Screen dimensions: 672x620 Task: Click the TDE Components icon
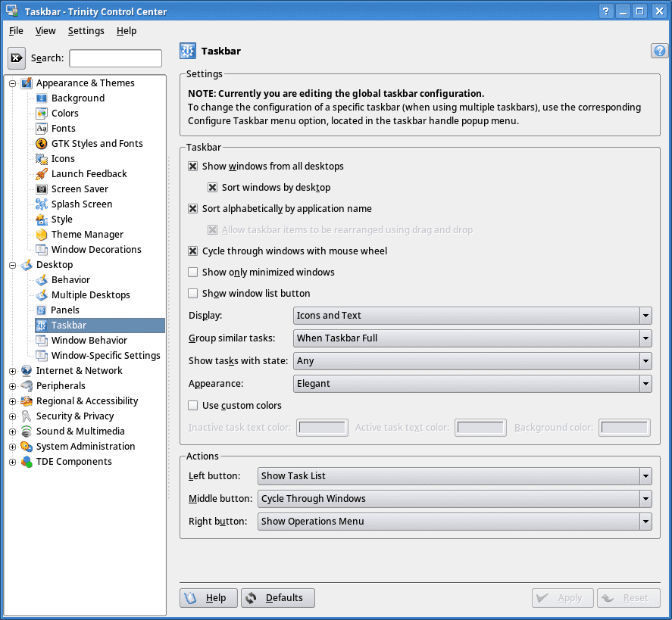[27, 462]
